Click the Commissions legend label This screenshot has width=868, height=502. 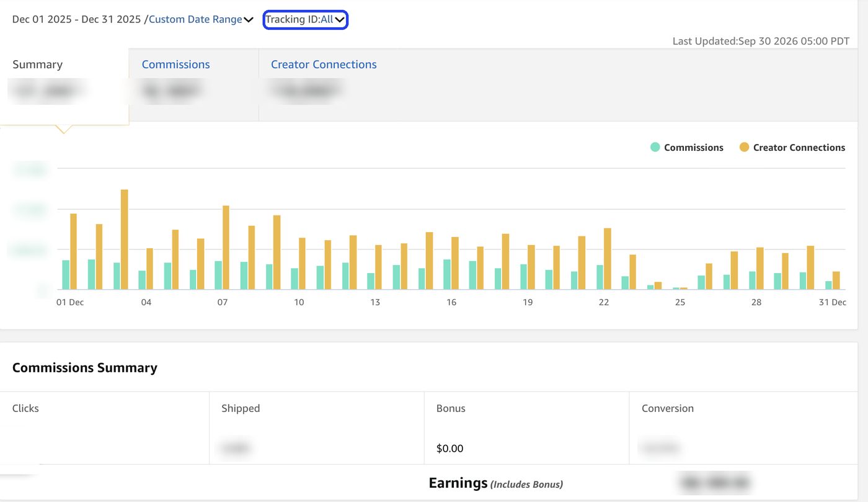(x=694, y=148)
